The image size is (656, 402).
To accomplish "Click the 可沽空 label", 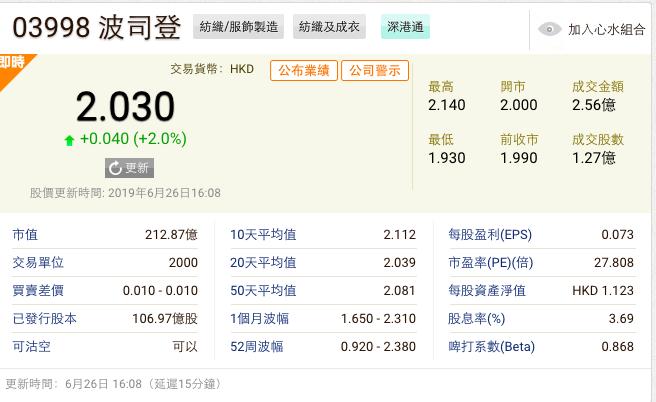I will (31, 347).
